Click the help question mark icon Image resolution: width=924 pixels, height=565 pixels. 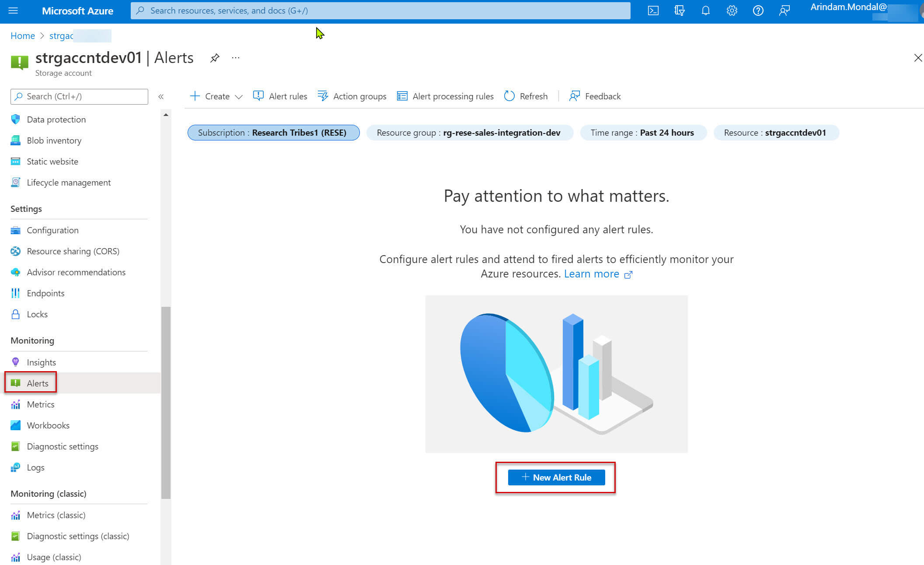pos(758,11)
